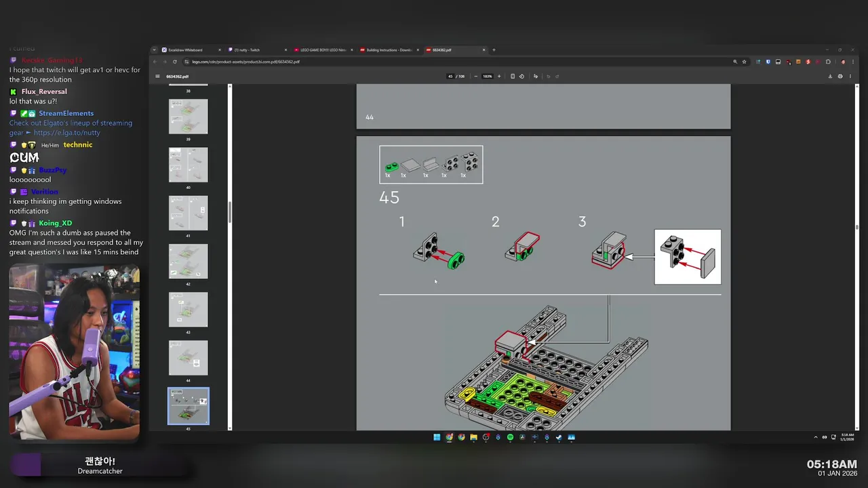Open page 43 thumbnail

click(189, 310)
